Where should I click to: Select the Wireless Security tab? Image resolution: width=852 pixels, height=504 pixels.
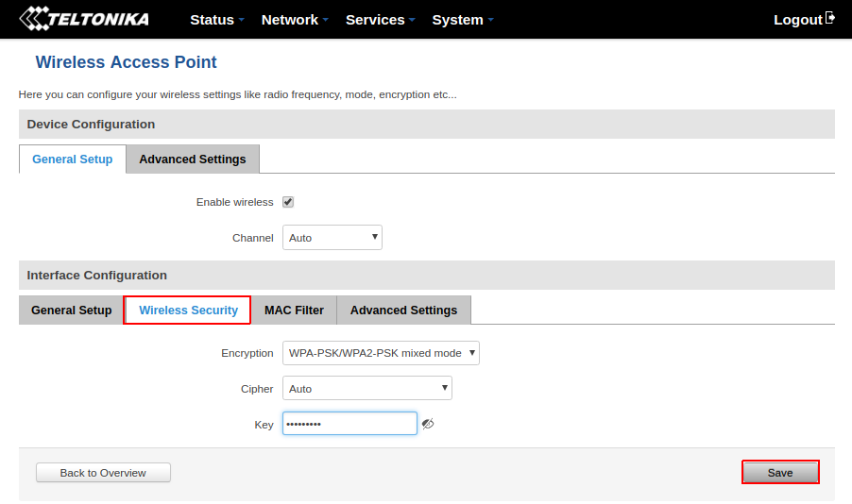click(x=188, y=311)
